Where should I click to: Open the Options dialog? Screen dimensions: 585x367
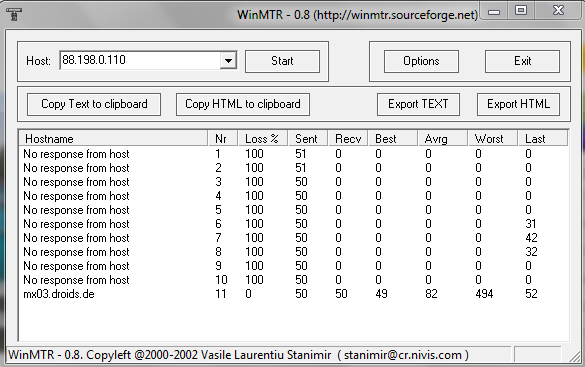(421, 61)
